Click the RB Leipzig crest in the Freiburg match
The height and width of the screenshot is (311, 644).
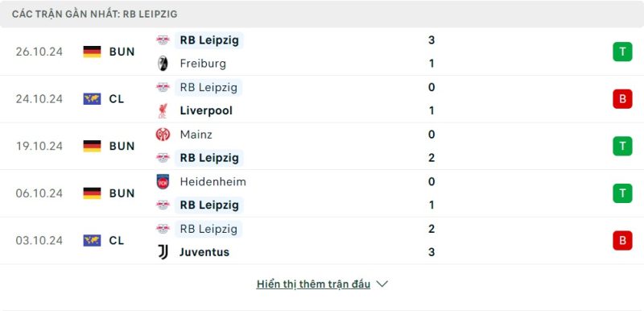pyautogui.click(x=163, y=39)
